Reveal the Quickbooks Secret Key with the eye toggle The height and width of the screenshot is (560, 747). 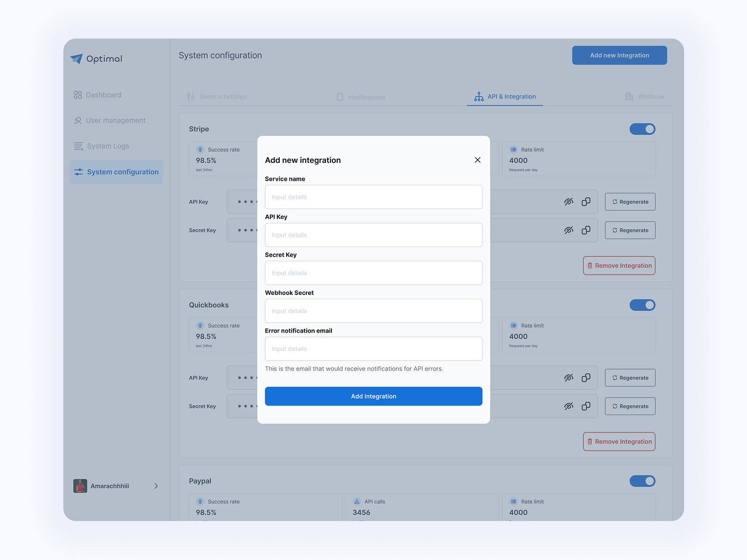[569, 406]
